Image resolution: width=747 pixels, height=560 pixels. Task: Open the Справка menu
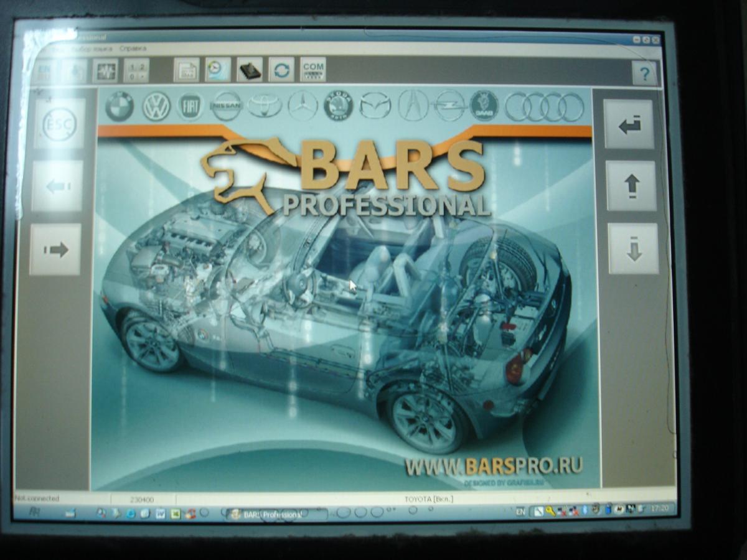point(133,48)
